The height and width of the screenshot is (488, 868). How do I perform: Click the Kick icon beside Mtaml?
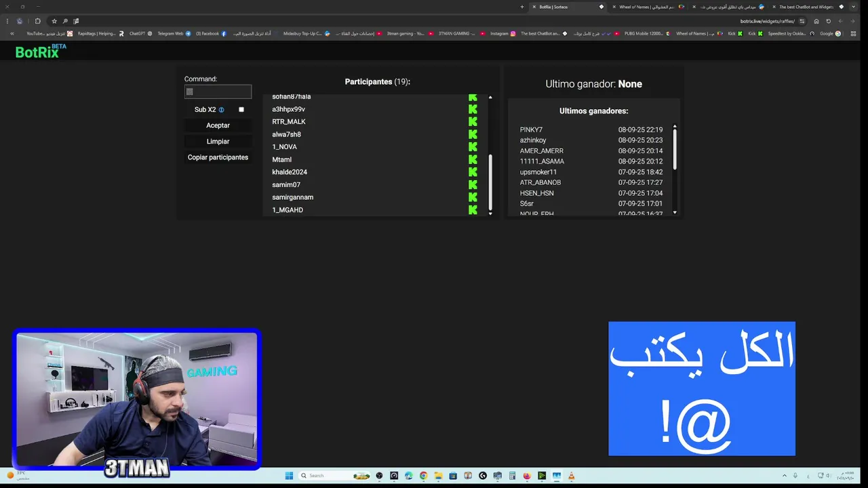point(473,159)
